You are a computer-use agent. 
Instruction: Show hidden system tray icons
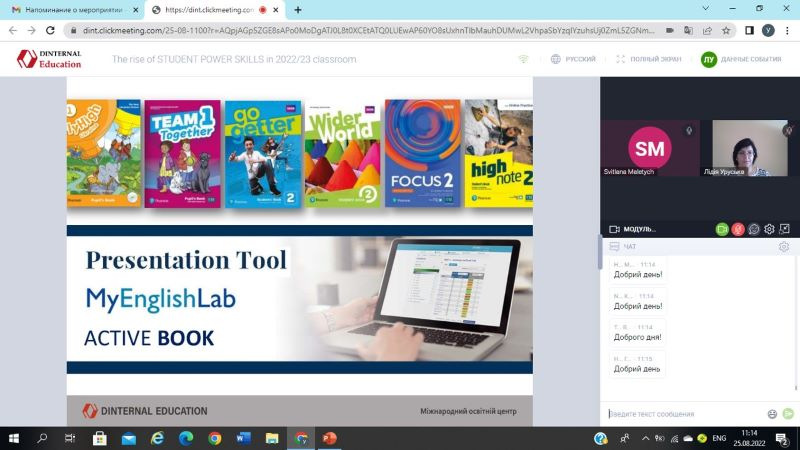645,438
